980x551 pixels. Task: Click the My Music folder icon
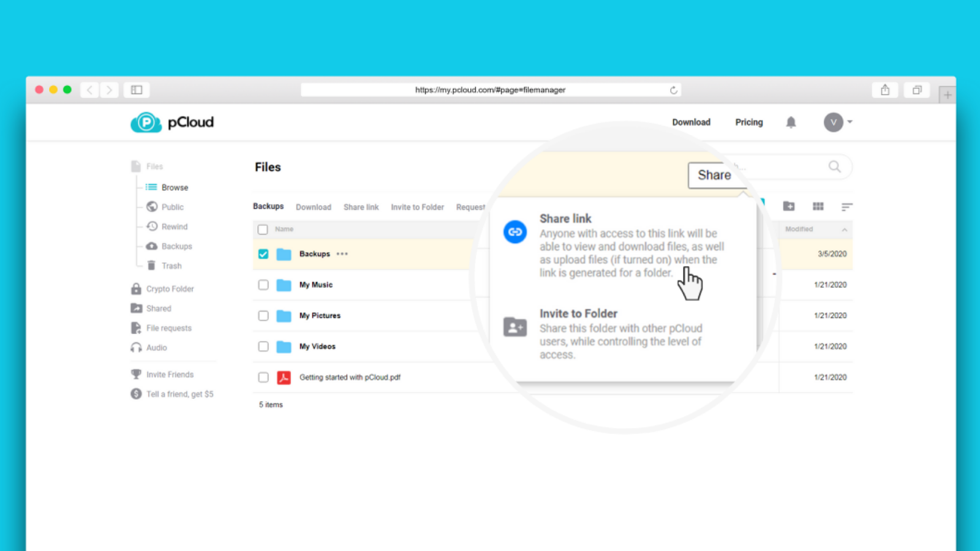[x=284, y=285]
